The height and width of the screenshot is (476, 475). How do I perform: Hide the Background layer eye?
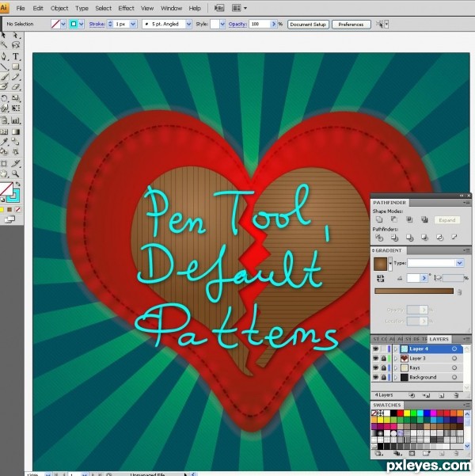point(376,377)
